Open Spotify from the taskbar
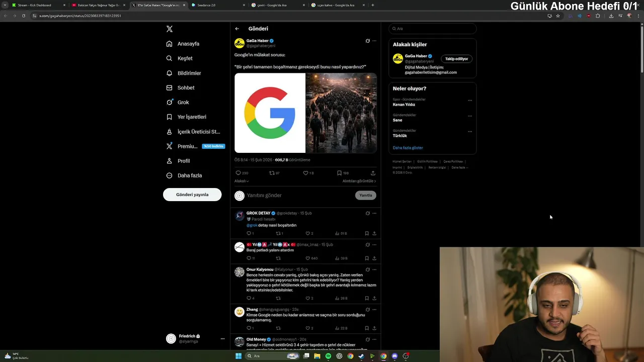 tap(328, 356)
